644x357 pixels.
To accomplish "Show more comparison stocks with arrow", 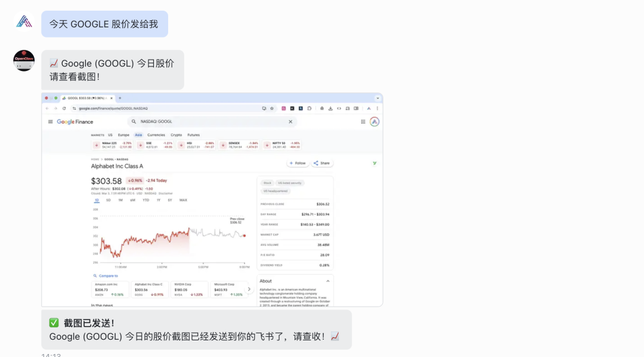I will tap(249, 289).
